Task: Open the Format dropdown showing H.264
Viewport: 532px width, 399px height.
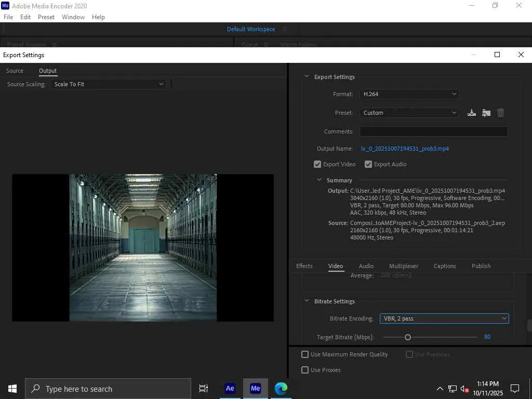Action: pos(409,94)
